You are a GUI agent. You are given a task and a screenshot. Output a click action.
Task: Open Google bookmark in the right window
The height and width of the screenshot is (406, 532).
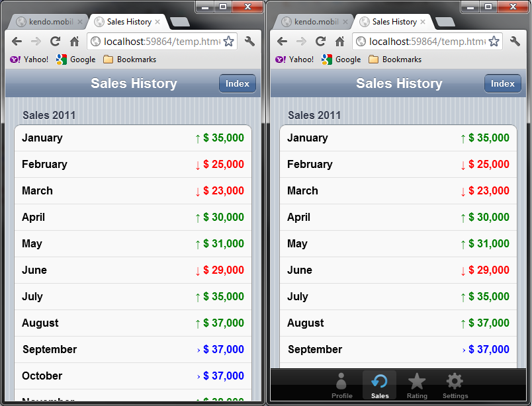(x=341, y=60)
